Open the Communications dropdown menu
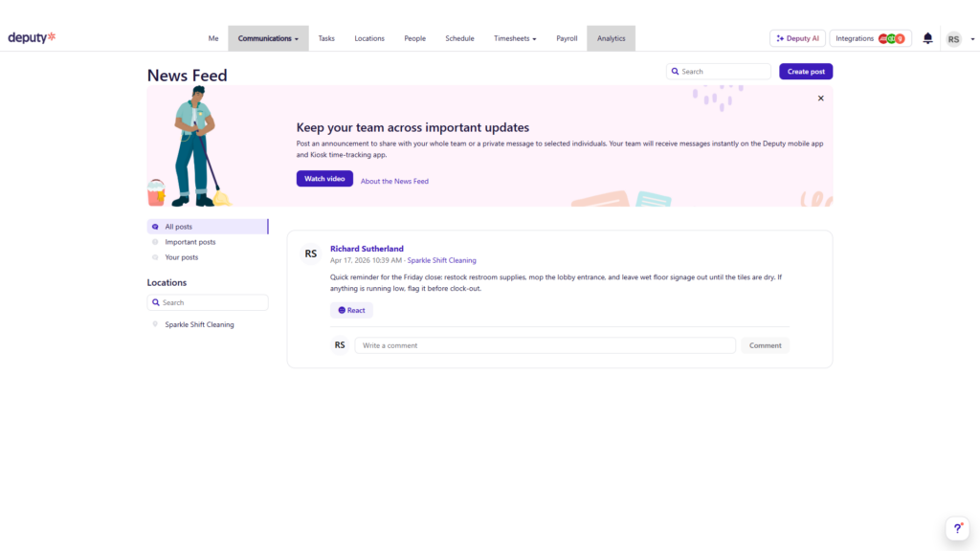Screen dimensions: 980x551 268,38
